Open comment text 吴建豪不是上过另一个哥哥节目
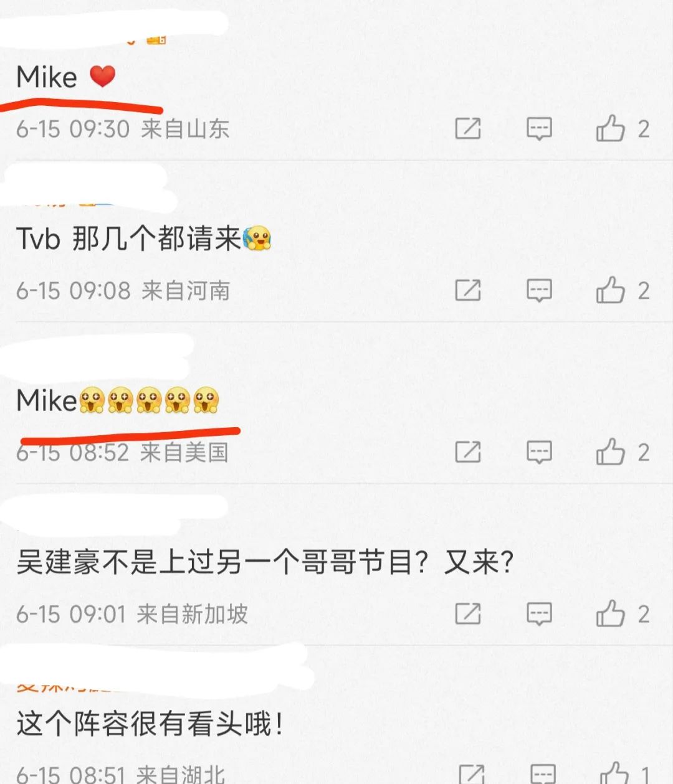 pos(265,562)
